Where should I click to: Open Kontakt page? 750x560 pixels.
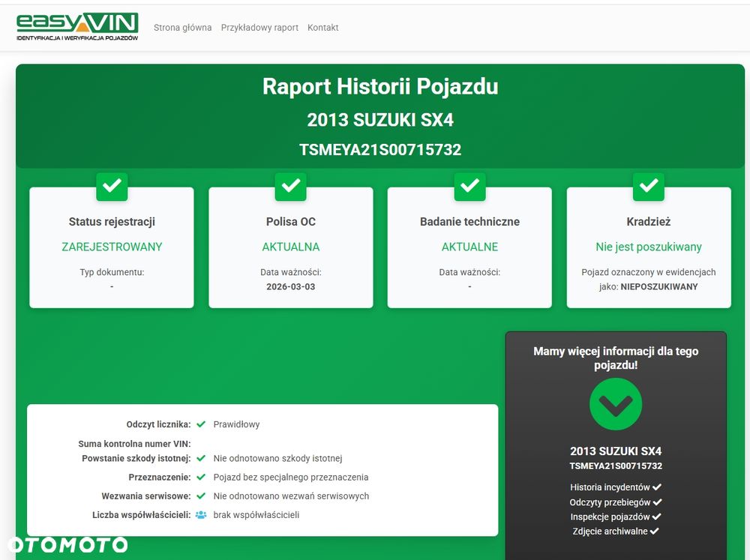pyautogui.click(x=322, y=28)
